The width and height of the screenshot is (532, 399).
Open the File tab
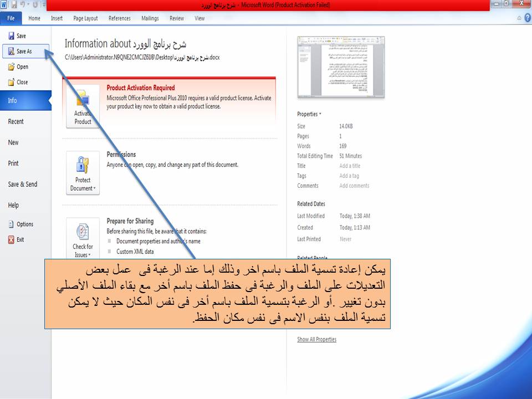click(x=11, y=18)
